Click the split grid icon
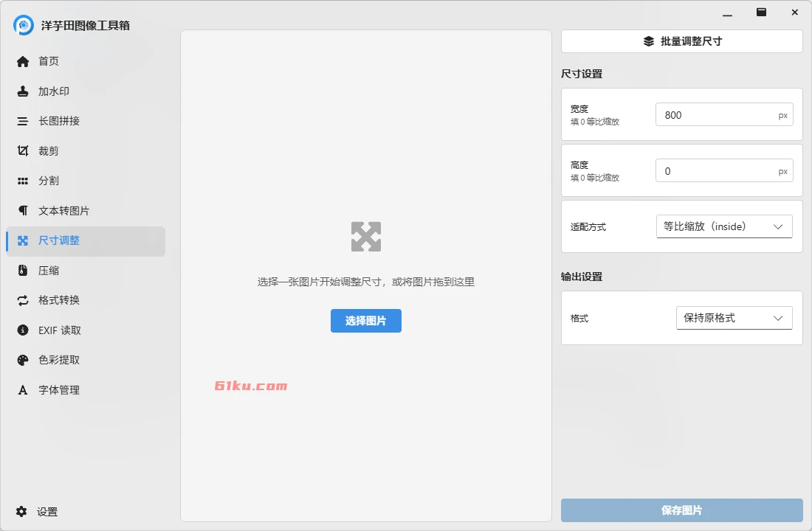 click(23, 181)
